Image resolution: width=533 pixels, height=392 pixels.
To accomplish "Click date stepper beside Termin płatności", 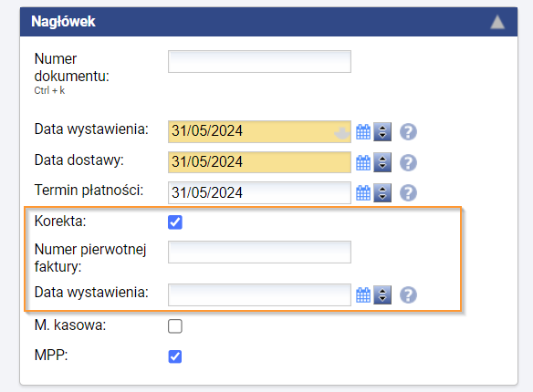I will point(382,192).
